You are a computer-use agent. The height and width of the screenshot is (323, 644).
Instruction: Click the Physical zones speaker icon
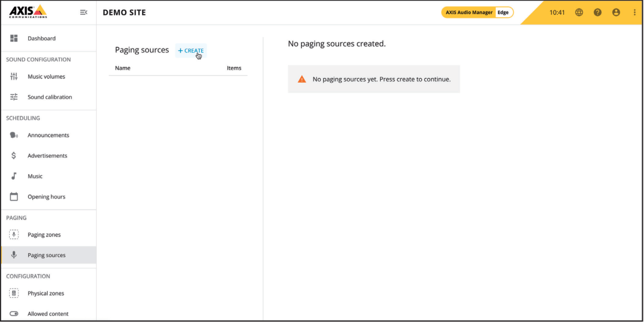(x=14, y=294)
